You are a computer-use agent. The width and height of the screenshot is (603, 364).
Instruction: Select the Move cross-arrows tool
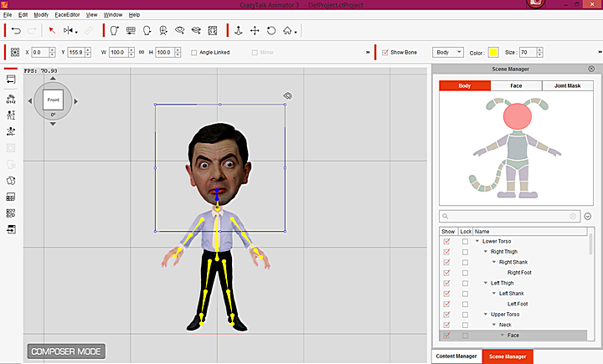255,30
